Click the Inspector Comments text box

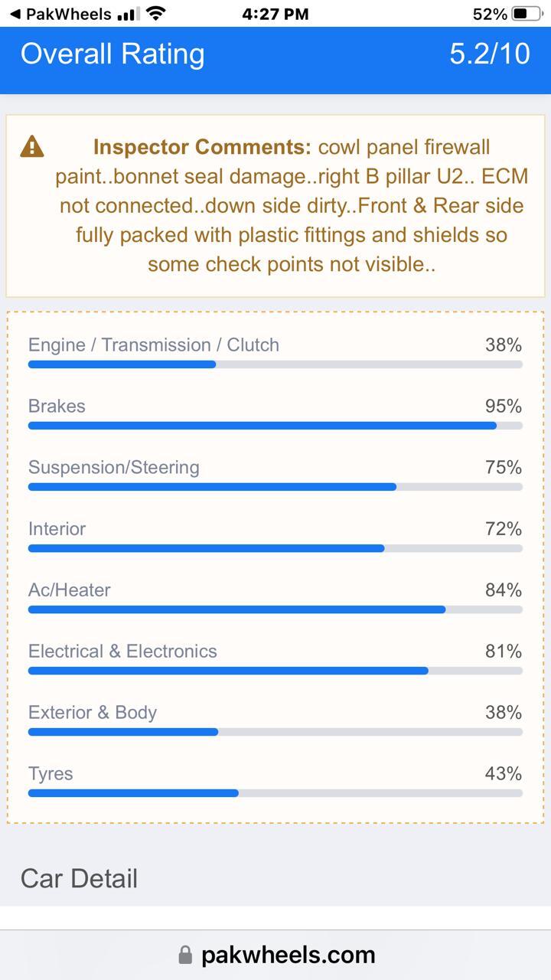pyautogui.click(x=275, y=206)
